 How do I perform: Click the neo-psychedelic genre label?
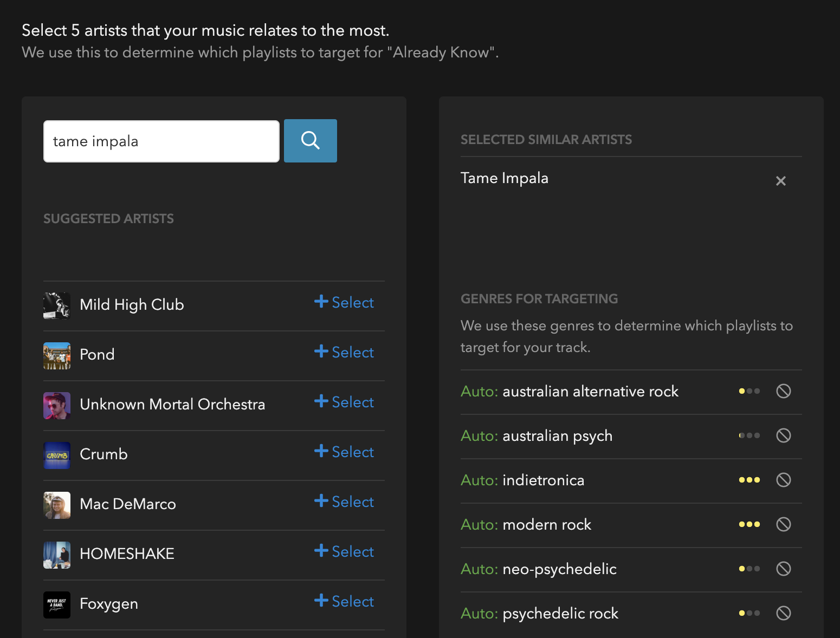pos(560,569)
